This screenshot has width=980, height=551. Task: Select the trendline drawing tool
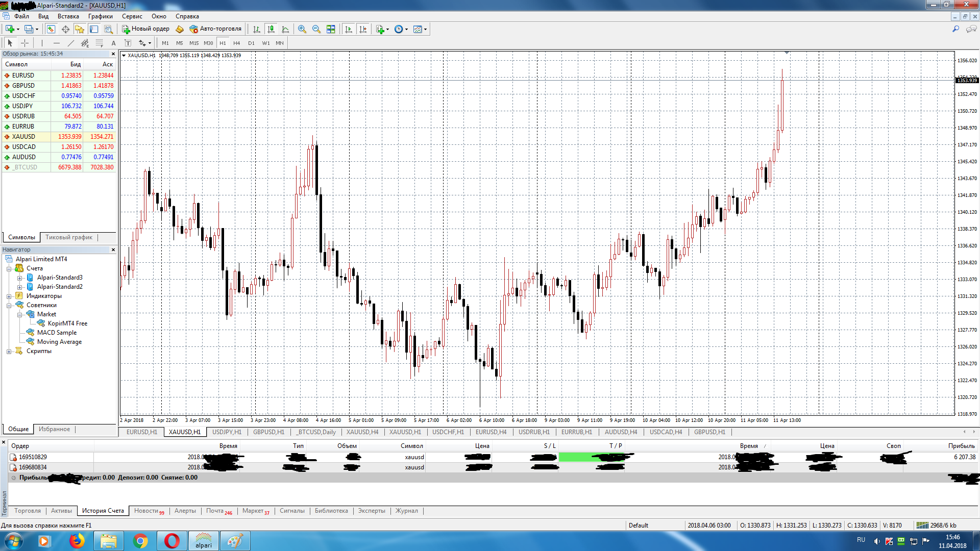tap(71, 43)
